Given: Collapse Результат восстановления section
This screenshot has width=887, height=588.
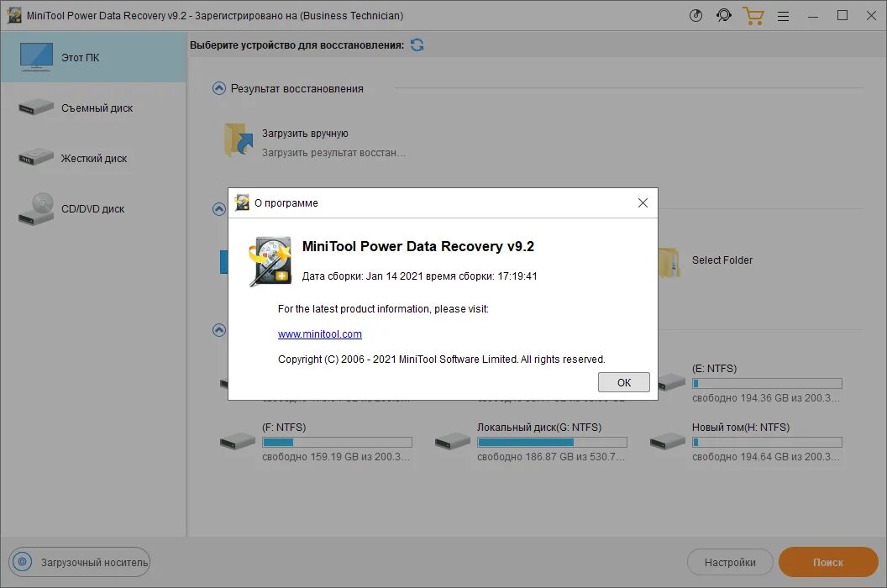Looking at the screenshot, I should point(219,88).
